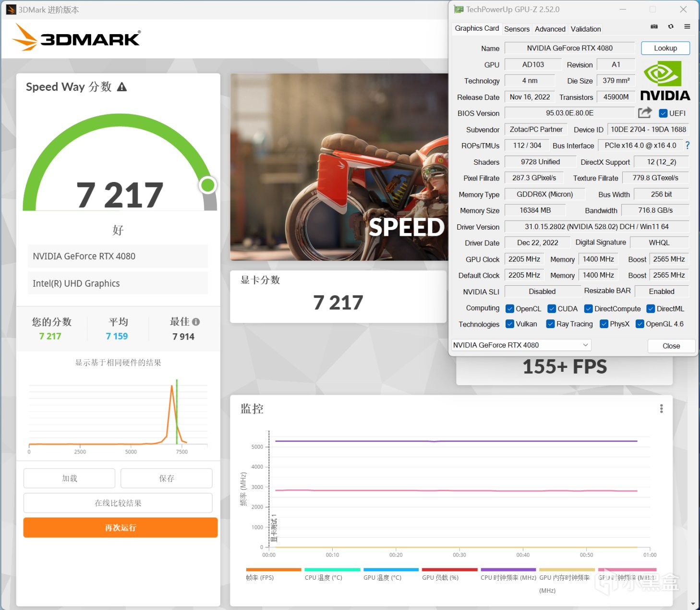Viewport: 700px width, 610px height.
Task: Switch to the Graphics Card tab
Action: pyautogui.click(x=477, y=28)
